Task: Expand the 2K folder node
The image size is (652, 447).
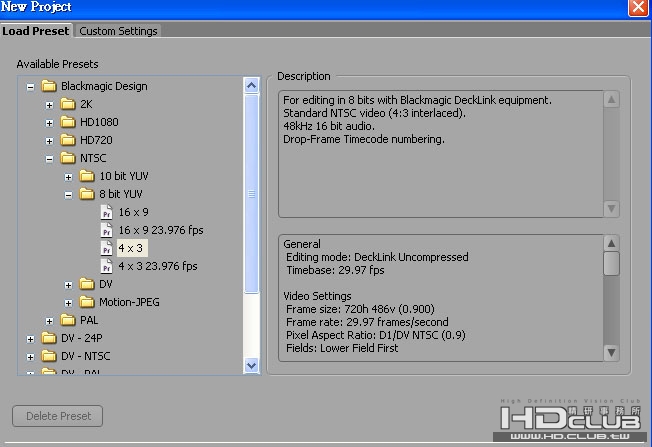Action: [x=49, y=105]
